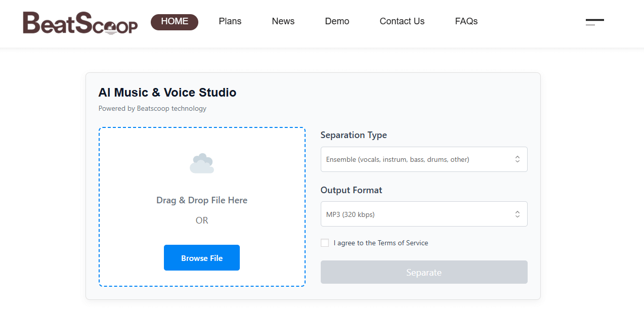
Task: Navigate to the News section
Action: (283, 21)
